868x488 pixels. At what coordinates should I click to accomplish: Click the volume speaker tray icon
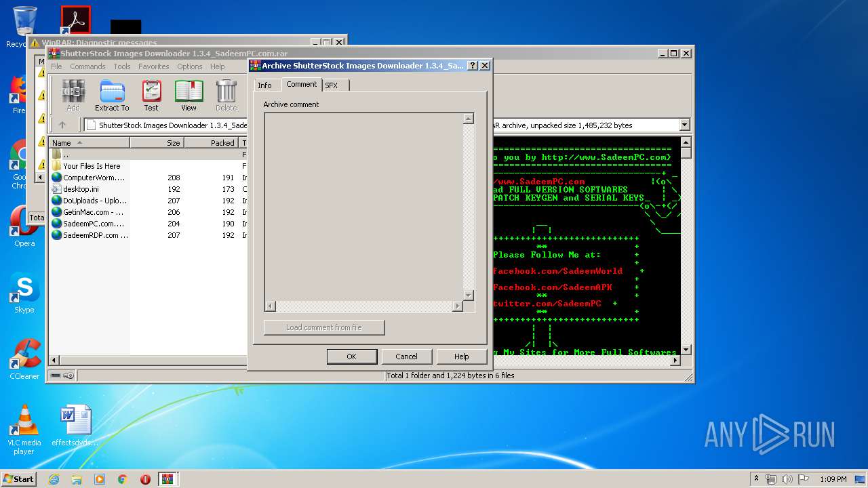pyautogui.click(x=785, y=479)
